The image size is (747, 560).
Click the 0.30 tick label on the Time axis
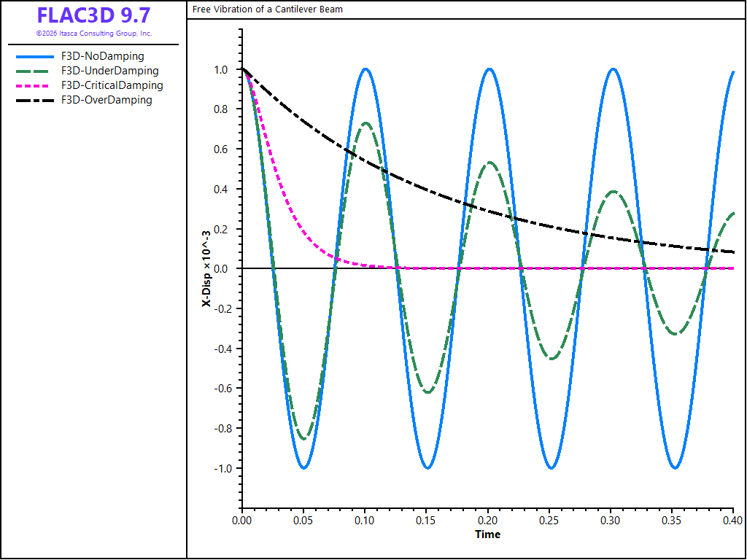click(x=611, y=520)
